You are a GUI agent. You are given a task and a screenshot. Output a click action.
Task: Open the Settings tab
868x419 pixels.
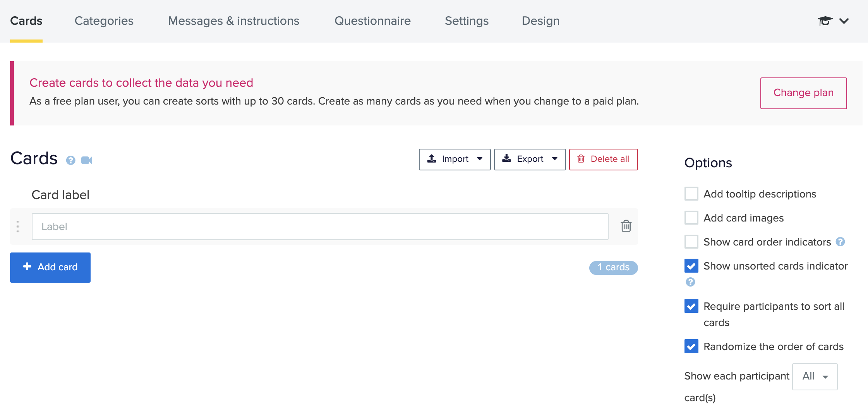(x=467, y=21)
